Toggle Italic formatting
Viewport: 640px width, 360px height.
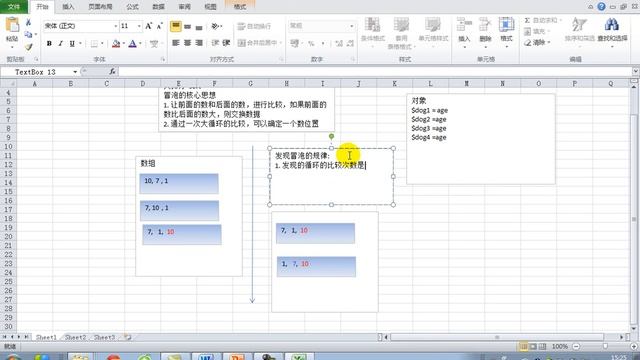(60, 43)
